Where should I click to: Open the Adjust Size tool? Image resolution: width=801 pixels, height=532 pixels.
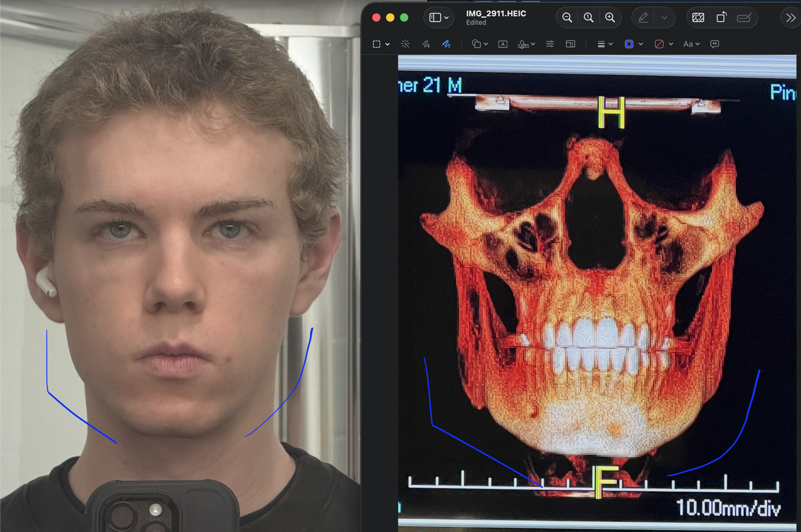coord(571,44)
